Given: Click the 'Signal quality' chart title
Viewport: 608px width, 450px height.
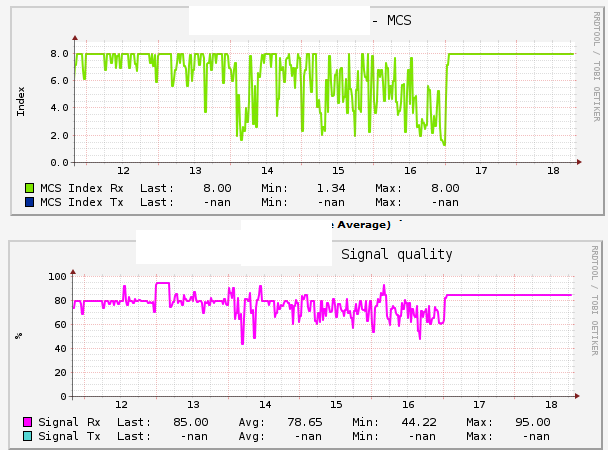Looking at the screenshot, I should click(397, 255).
